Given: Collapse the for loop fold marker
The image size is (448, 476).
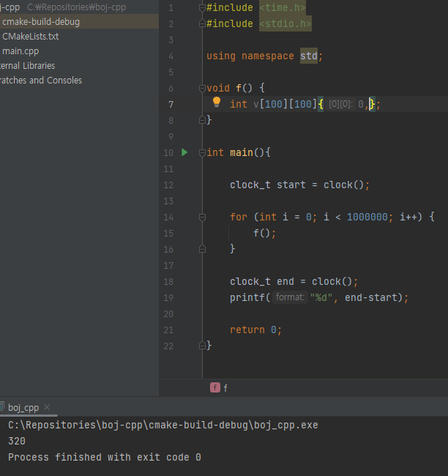Looking at the screenshot, I should click(x=202, y=217).
